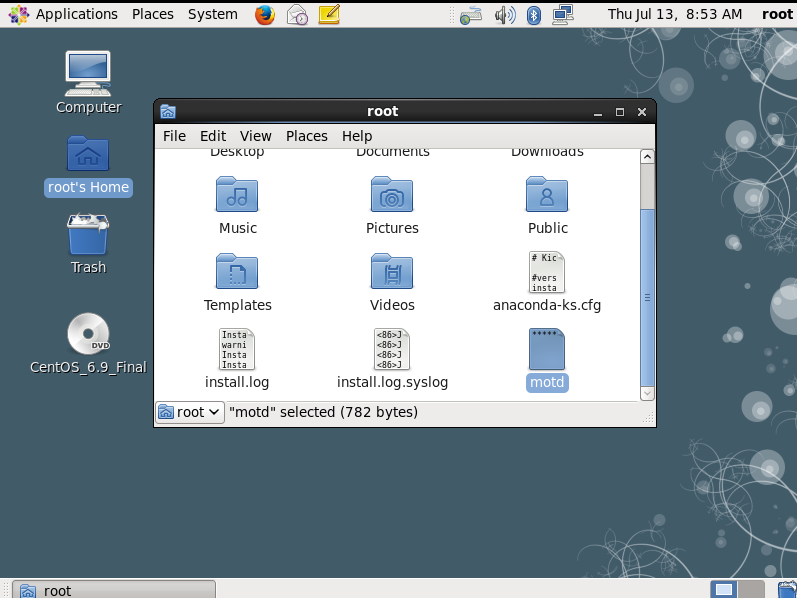The width and height of the screenshot is (797, 598).
Task: Select the Public folder icon
Action: click(547, 194)
